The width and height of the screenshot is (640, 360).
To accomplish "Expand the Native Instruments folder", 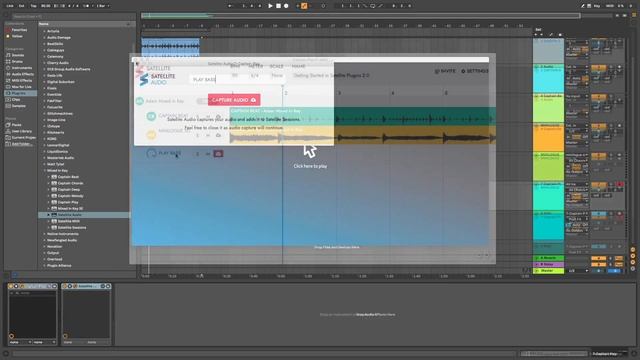I will 44,234.
